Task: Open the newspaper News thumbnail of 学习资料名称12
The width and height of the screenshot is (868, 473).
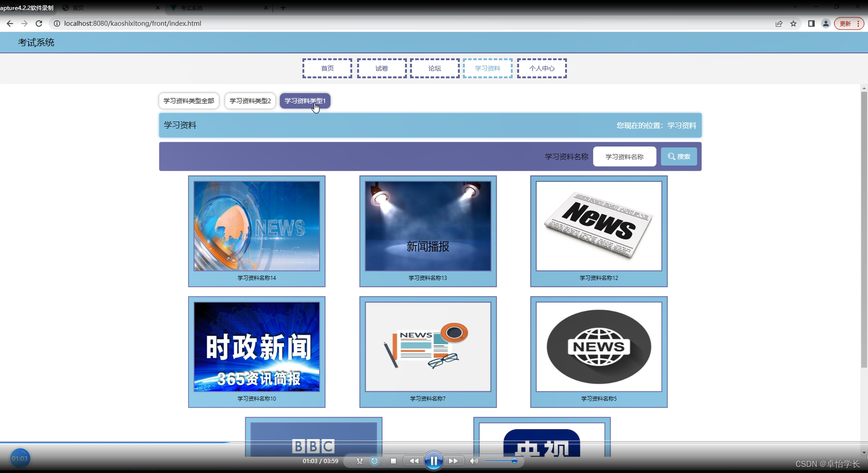Action: 599,226
